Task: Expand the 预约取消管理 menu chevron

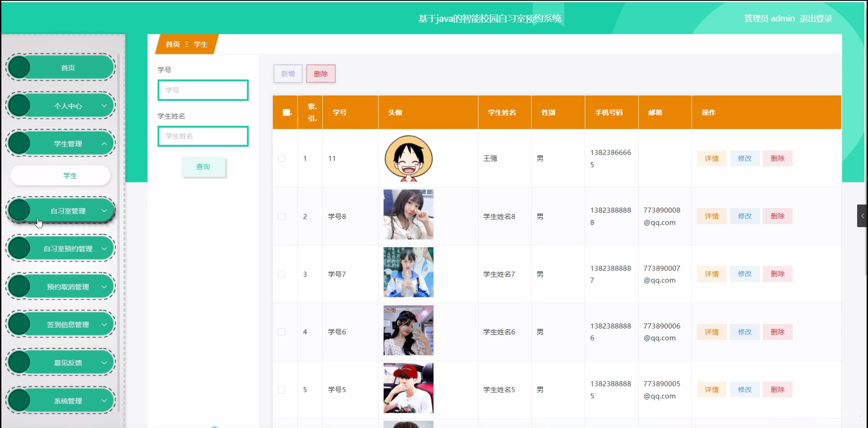Action: click(104, 286)
